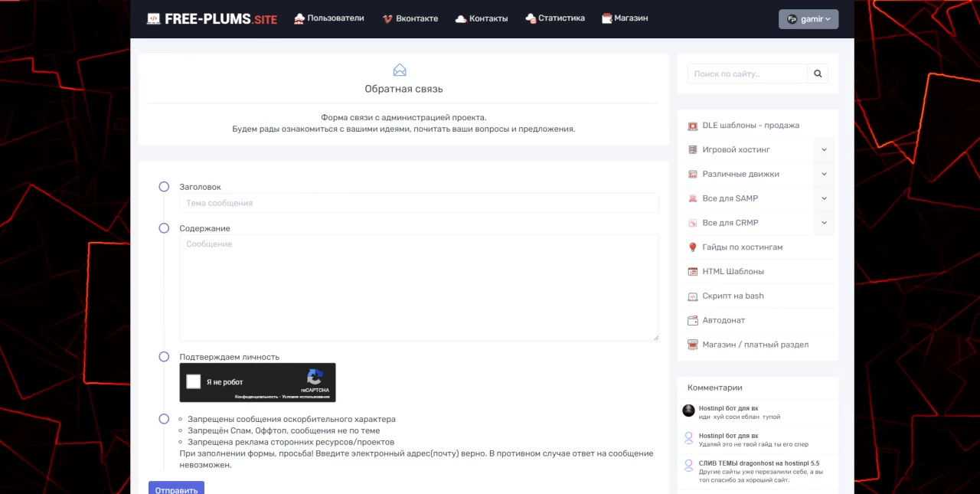Open the Статистика nav item
This screenshot has width=980, height=494.
pos(555,18)
